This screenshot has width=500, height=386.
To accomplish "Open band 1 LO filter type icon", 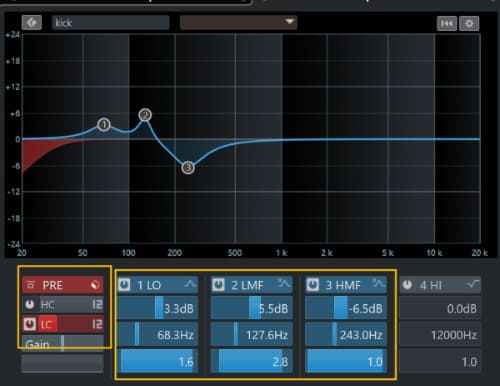I will coord(190,284).
